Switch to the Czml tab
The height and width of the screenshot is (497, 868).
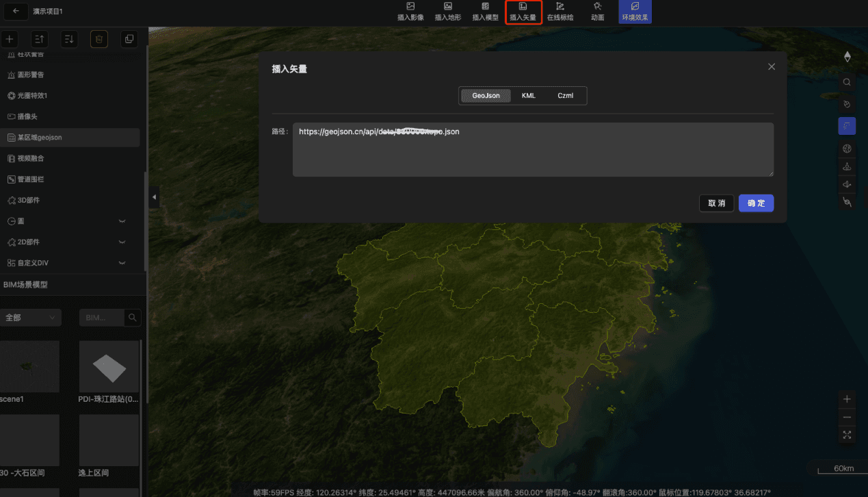pos(565,96)
